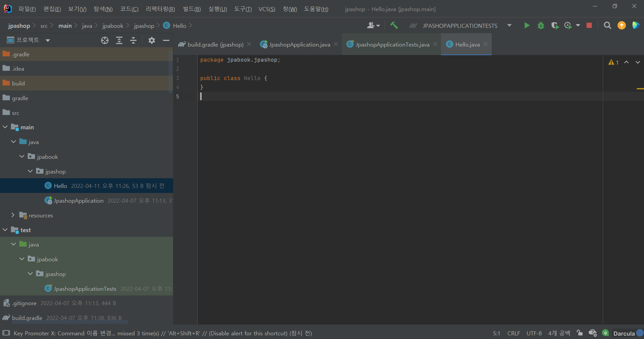Click the Build project hammer icon

click(394, 25)
